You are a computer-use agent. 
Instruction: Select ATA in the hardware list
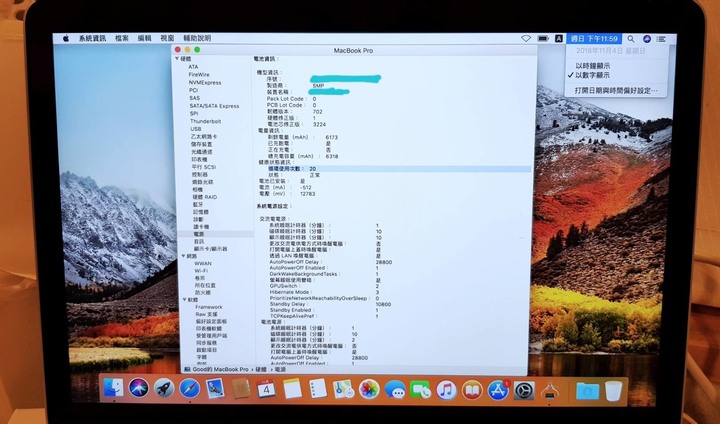pos(193,67)
